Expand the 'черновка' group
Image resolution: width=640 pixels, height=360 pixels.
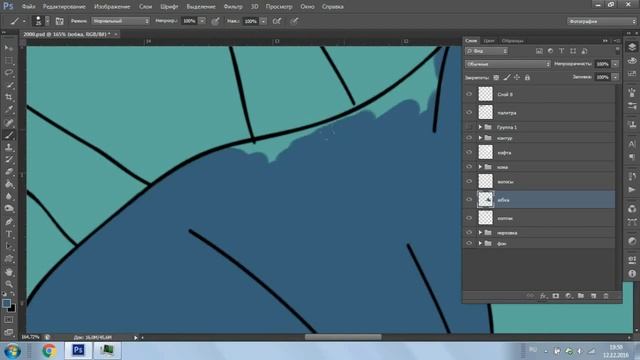(480, 233)
